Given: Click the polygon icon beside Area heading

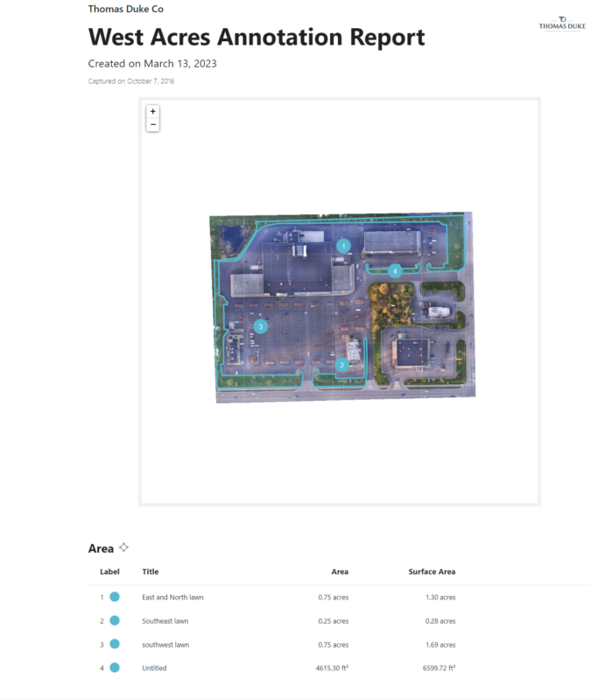Looking at the screenshot, I should [124, 548].
